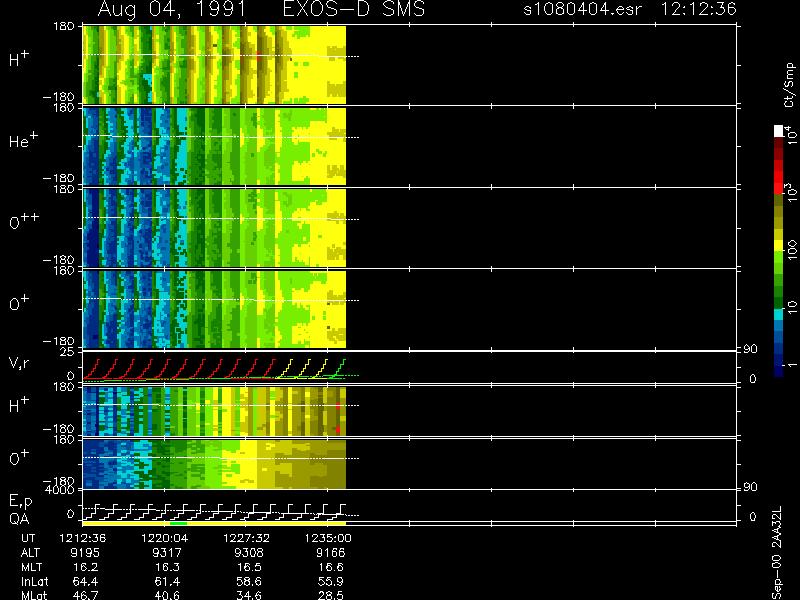
Task: Click the "QA" row label
Action: coord(19,519)
